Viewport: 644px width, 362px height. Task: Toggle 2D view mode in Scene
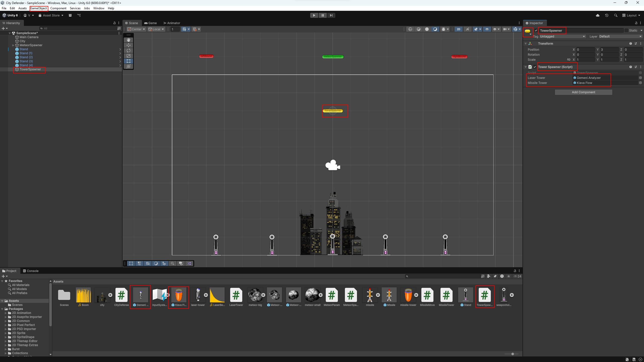(459, 29)
